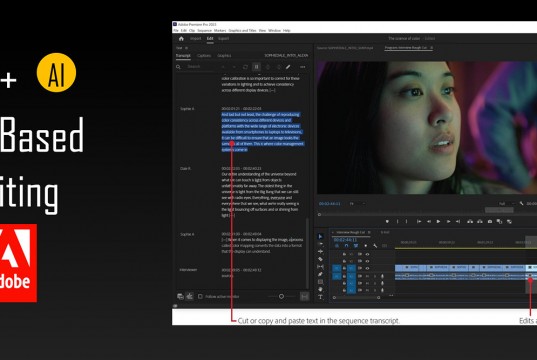Open the Captions tab in Text panel
Image resolution: width=537 pixels, height=360 pixels.
click(204, 55)
